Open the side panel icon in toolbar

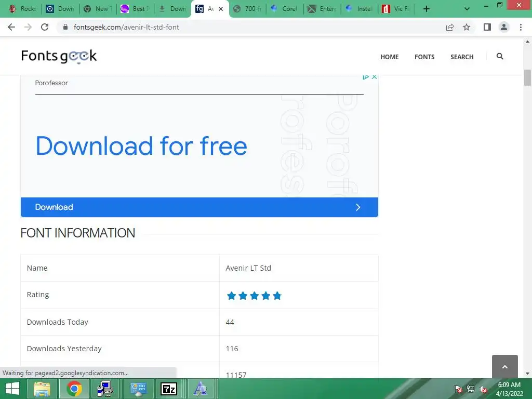[x=487, y=27]
